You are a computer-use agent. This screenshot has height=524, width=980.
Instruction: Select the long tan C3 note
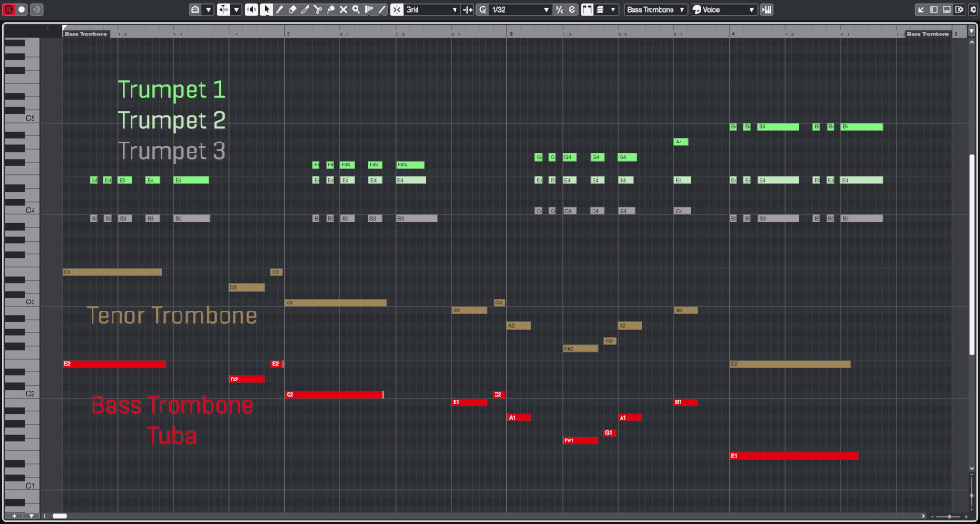point(335,302)
